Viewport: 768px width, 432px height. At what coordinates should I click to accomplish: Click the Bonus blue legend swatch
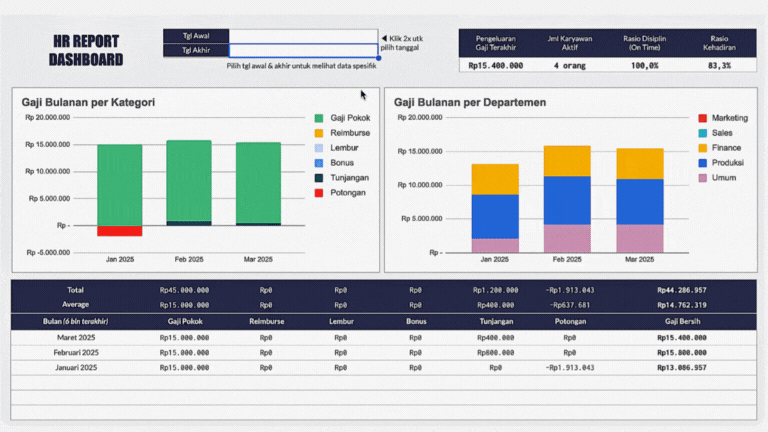[x=320, y=163]
